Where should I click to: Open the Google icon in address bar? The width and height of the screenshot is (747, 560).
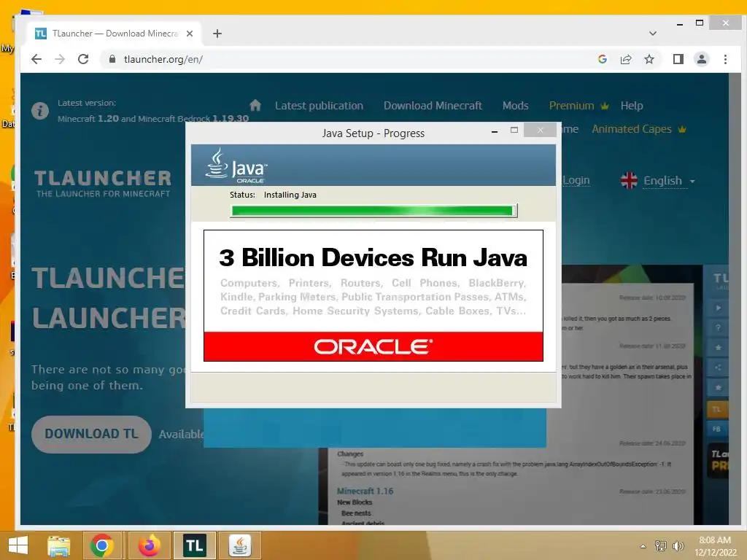coord(602,59)
